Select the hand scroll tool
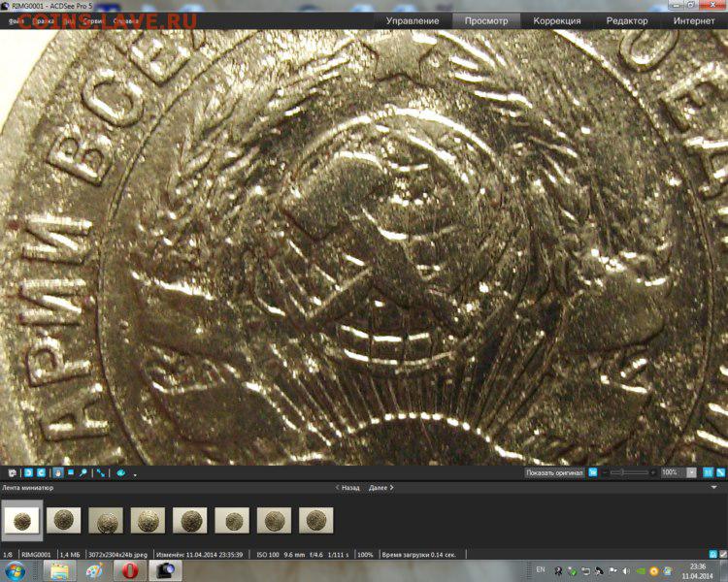Image resolution: width=728 pixels, height=582 pixels. (x=58, y=472)
